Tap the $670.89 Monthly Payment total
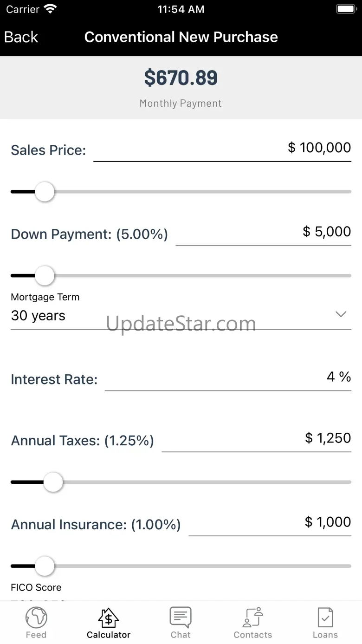 [x=181, y=78]
